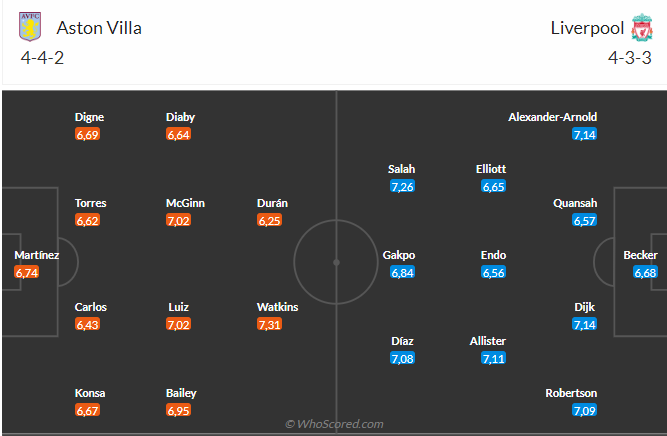667x436 pixels.
Task: Select Digne's 6,69 rating badge
Action: 87,134
